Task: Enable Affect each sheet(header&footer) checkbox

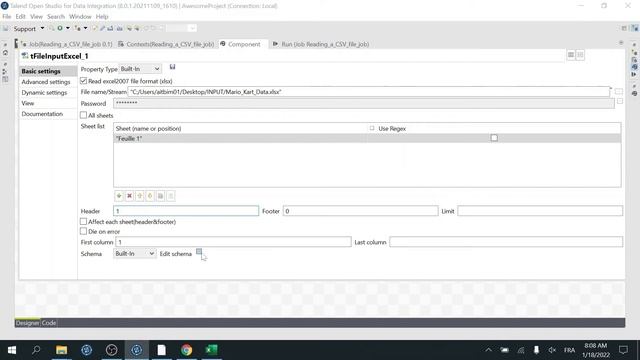Action: click(84, 221)
